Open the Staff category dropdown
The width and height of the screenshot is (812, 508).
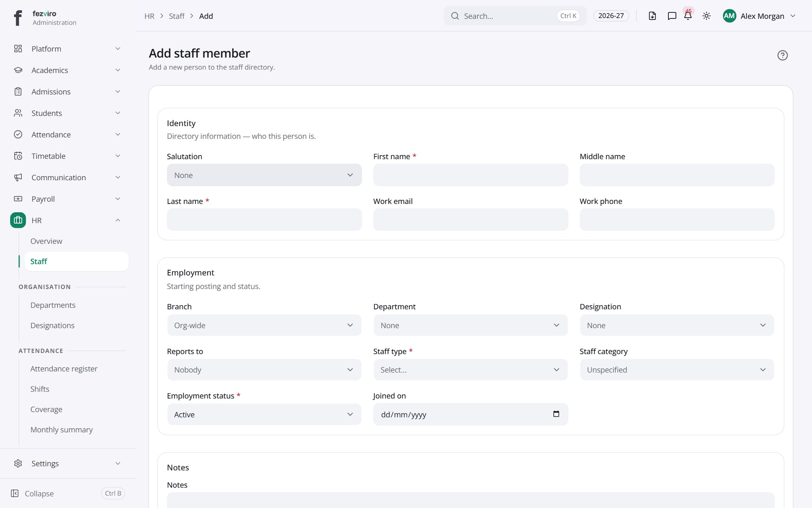pyautogui.click(x=677, y=370)
